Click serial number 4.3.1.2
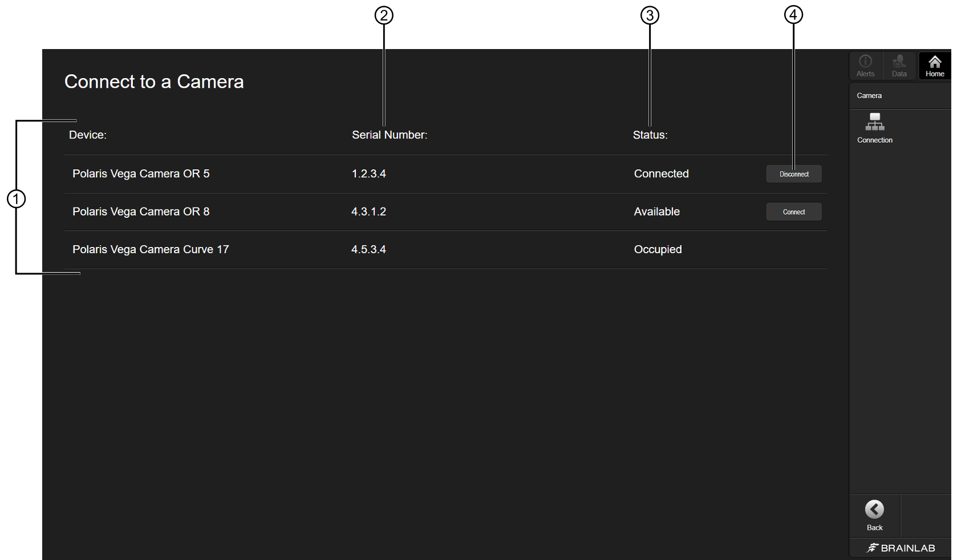The width and height of the screenshot is (953, 560). pos(368,212)
